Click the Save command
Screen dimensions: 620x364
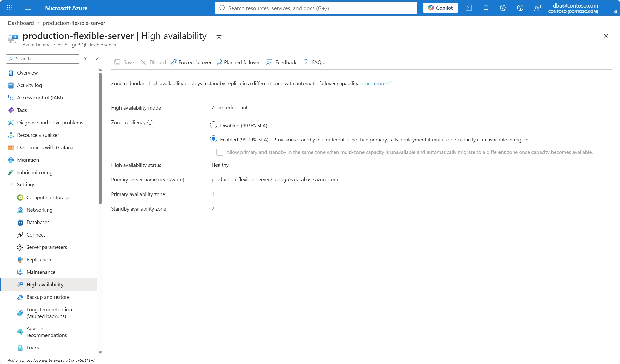[124, 62]
